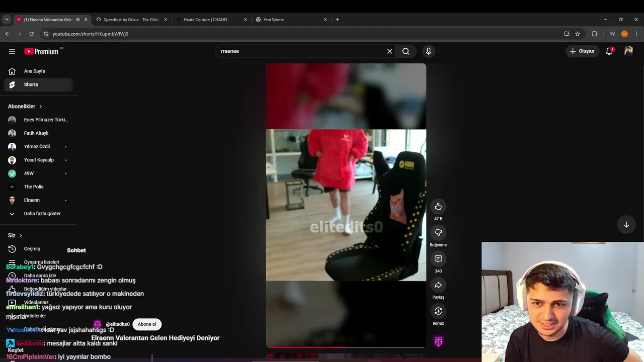Expand the Abonelikler section chevron
The height and width of the screenshot is (362, 644).
41,107
